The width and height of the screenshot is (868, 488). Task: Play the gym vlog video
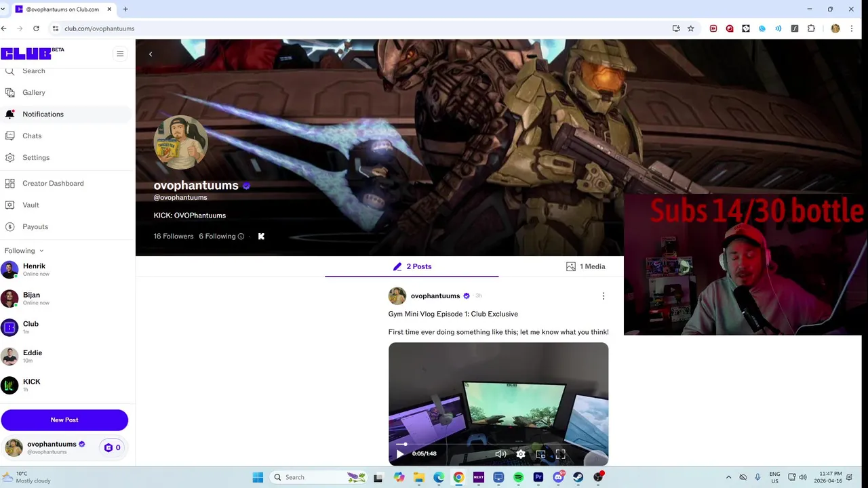click(399, 454)
